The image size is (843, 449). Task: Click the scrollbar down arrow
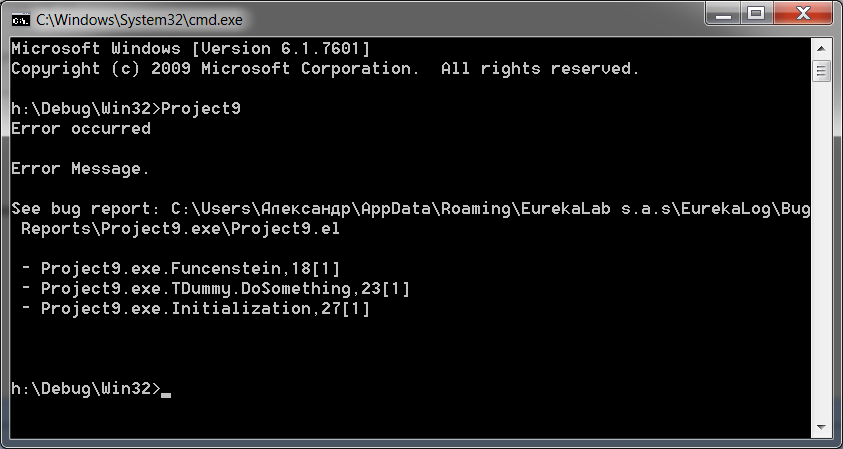(x=821, y=428)
